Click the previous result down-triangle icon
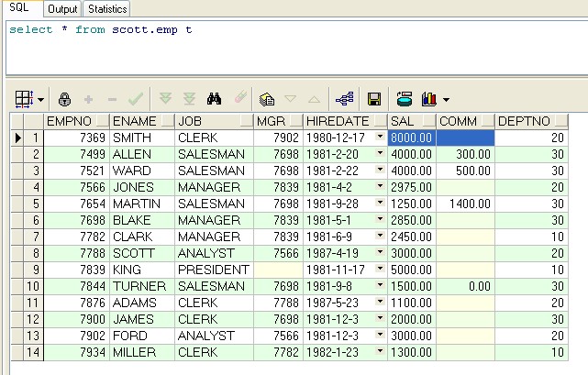 coord(291,99)
